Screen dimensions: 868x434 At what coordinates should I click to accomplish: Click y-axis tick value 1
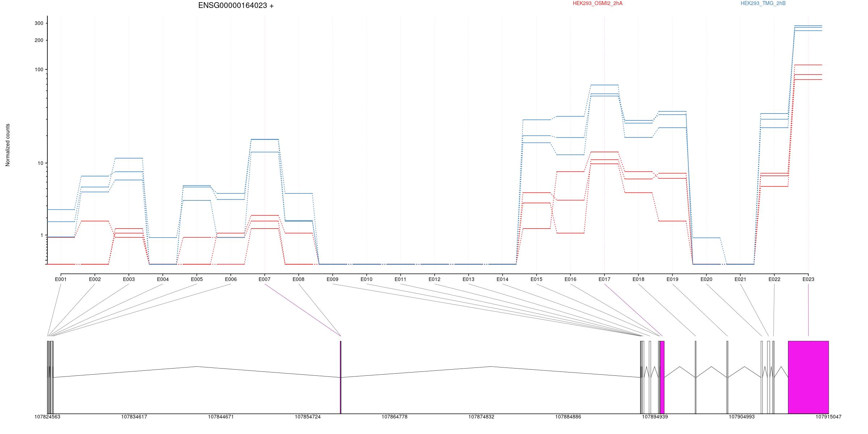[x=42, y=235]
